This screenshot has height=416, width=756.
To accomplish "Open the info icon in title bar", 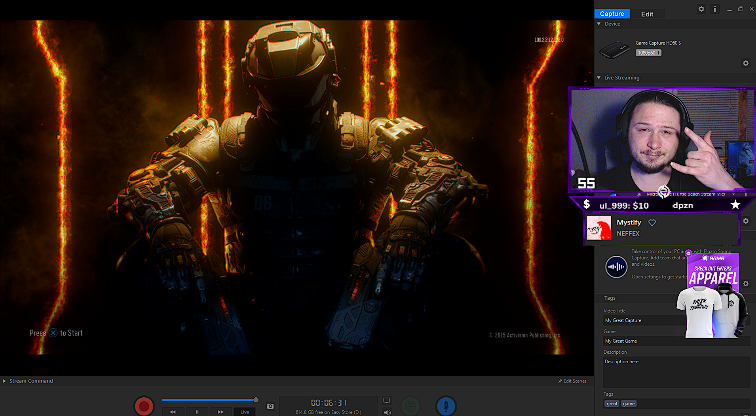I will pos(715,9).
